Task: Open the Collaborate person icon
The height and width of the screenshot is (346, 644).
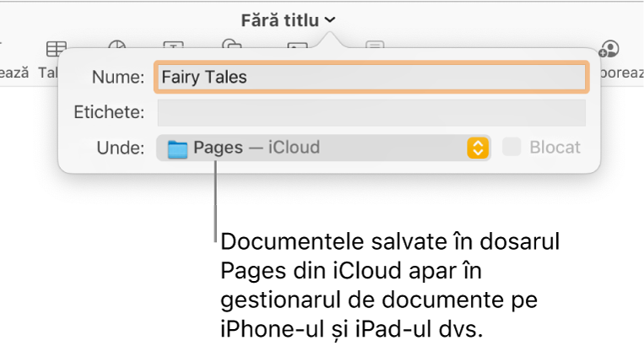Action: coord(609,47)
